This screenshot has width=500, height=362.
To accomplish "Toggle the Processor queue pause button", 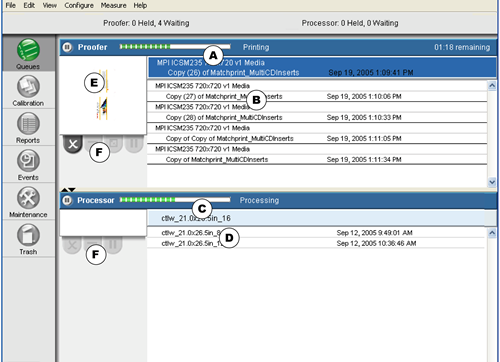I will point(67,200).
